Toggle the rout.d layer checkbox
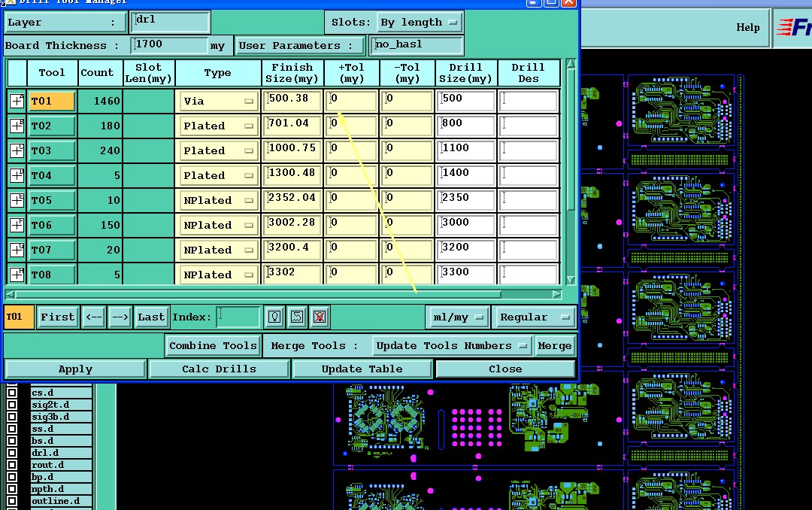The height and width of the screenshot is (510, 812). 12,465
